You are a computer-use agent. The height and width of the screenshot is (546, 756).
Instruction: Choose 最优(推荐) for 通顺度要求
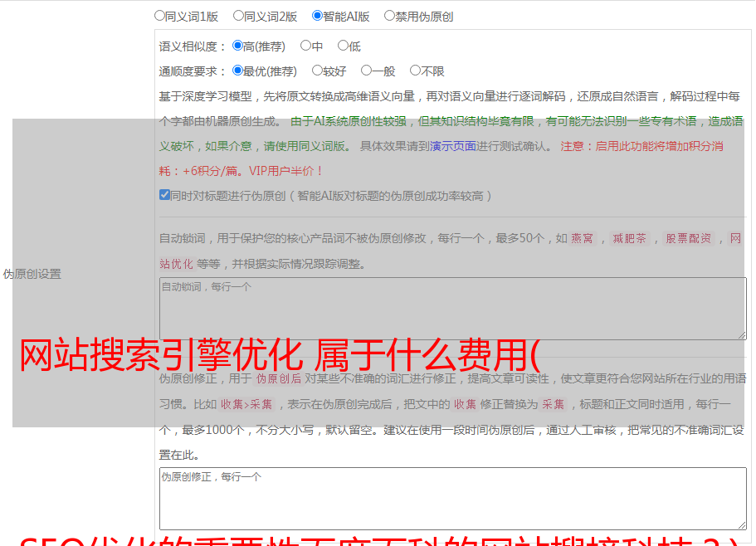(x=237, y=71)
